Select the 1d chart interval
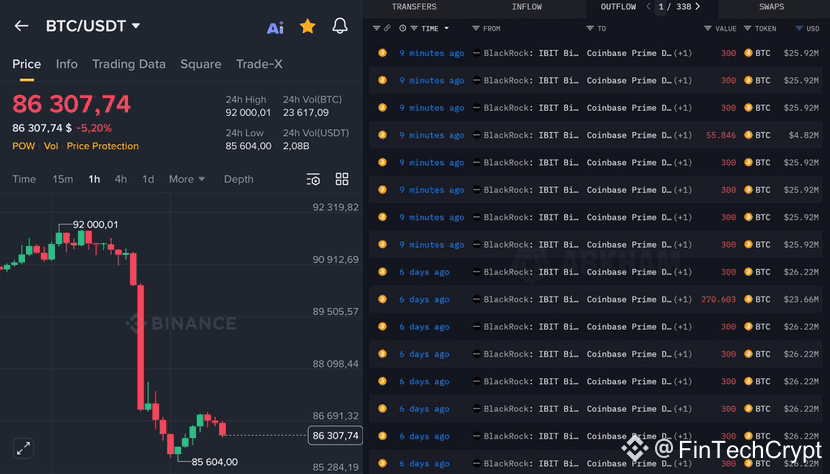 point(148,179)
